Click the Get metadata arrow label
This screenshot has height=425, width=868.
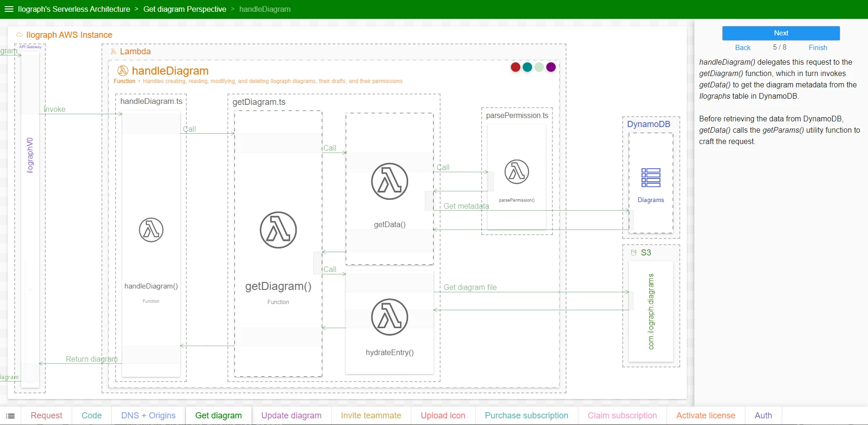(x=466, y=206)
